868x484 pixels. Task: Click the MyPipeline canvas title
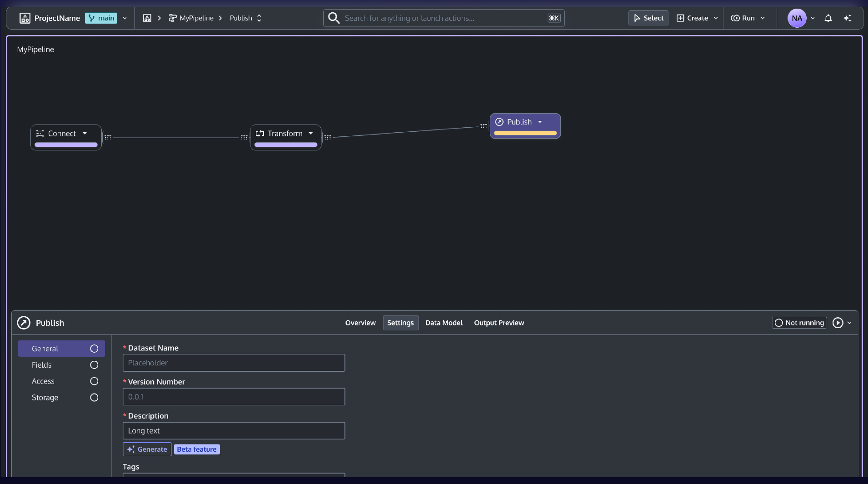pos(35,50)
